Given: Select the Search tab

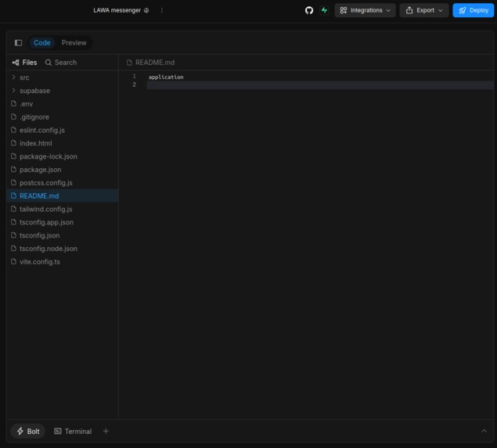Looking at the screenshot, I should [61, 63].
